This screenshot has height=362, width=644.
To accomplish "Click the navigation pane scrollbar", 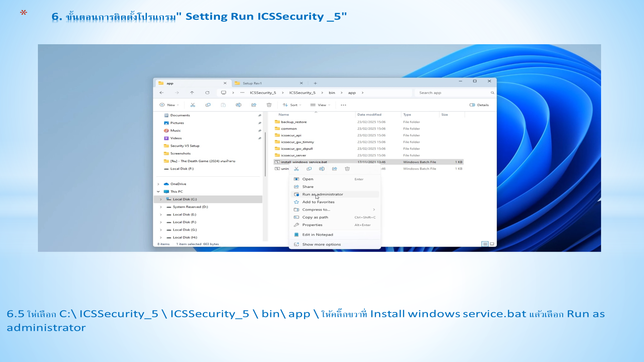I will pos(265,154).
